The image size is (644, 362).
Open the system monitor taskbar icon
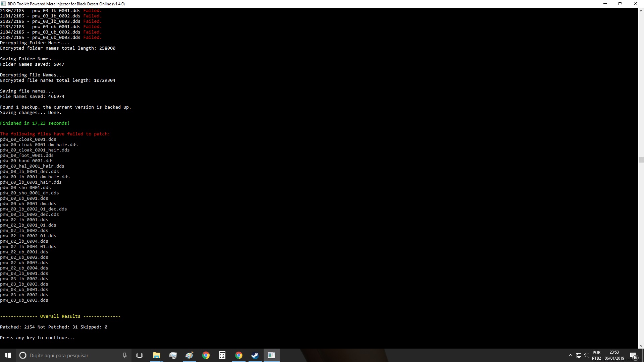pyautogui.click(x=173, y=355)
